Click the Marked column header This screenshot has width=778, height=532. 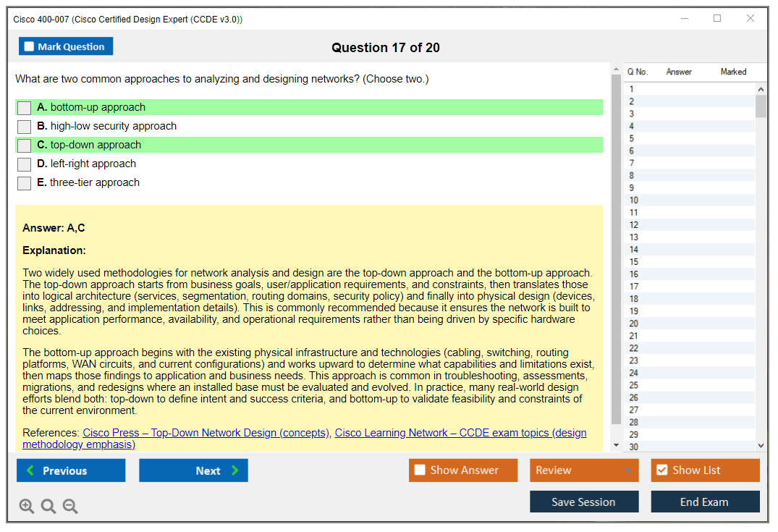(732, 72)
